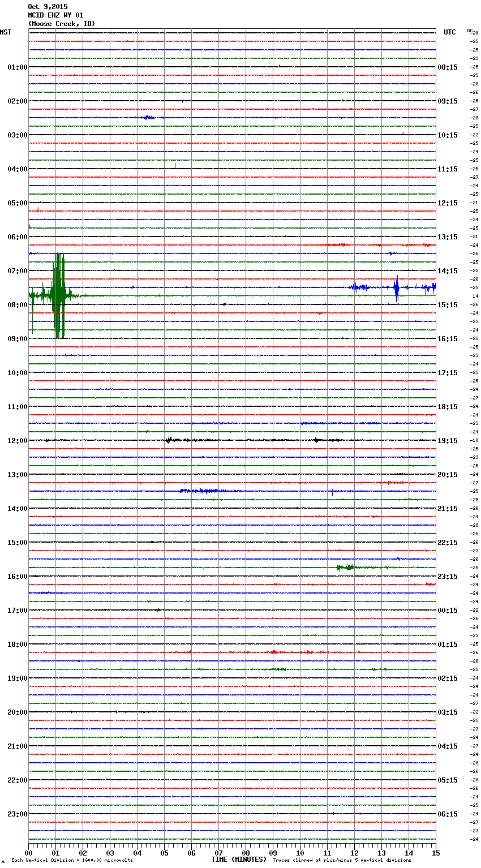This screenshot has width=481, height=868.
Task: Select the 23:00 MST time label
Action: click(x=18, y=814)
